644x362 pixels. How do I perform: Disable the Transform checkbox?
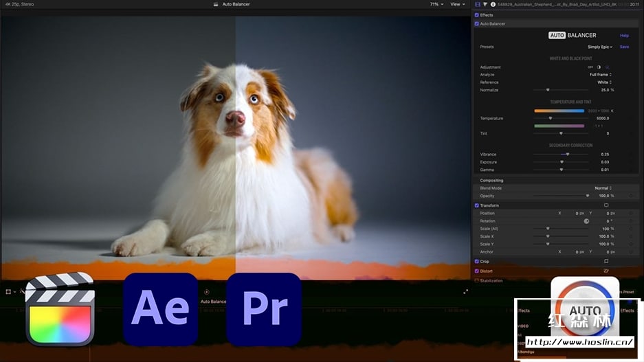point(477,205)
